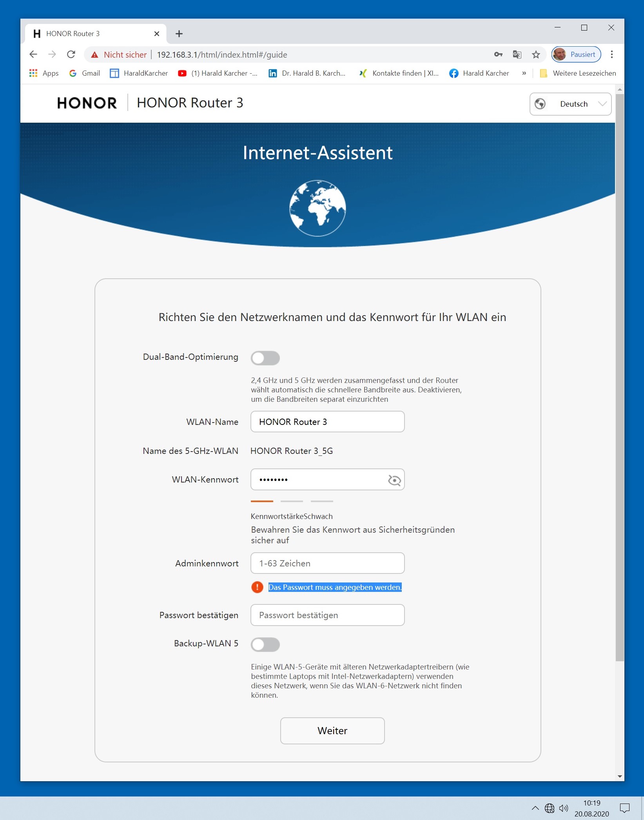
Task: Open the network tray icon
Action: (x=550, y=808)
